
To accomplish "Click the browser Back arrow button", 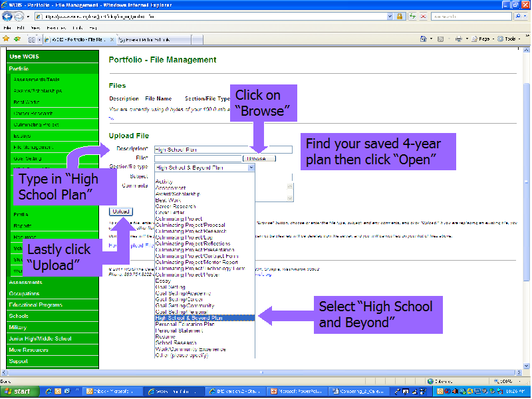I will coord(7,16).
